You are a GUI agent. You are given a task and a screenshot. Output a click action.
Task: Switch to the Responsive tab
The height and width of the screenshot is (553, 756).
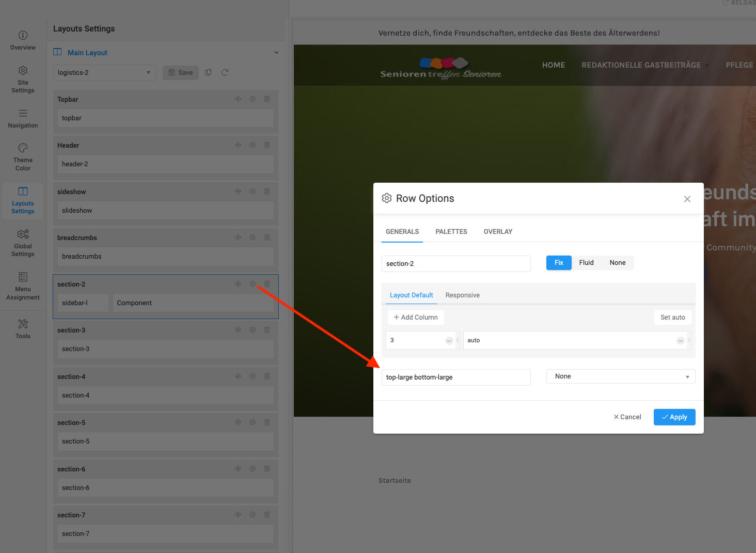pos(463,295)
